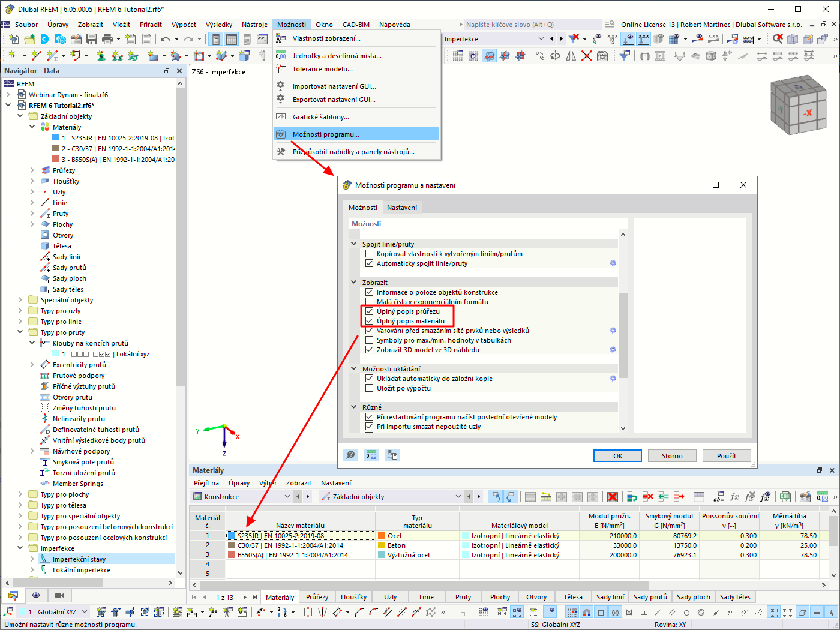
Task: Click the OK button in dialog
Action: point(618,456)
